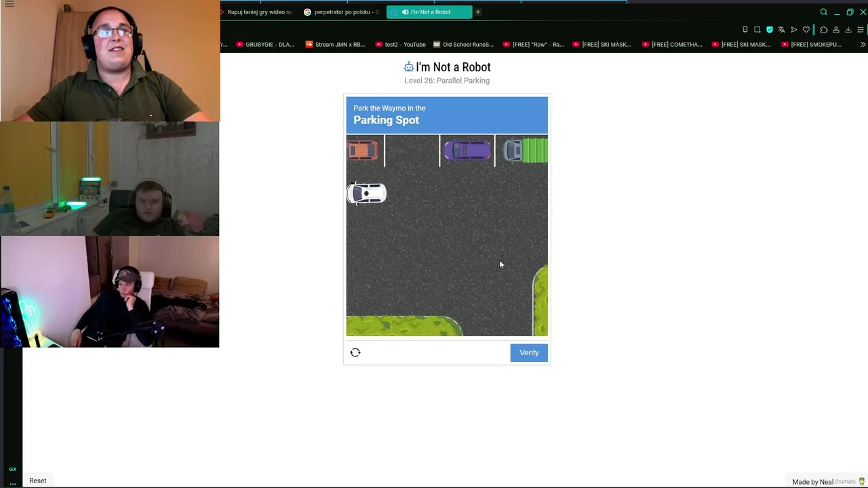Open the Stream JMN x RB bookmark
The image size is (868, 488).
tap(336, 44)
